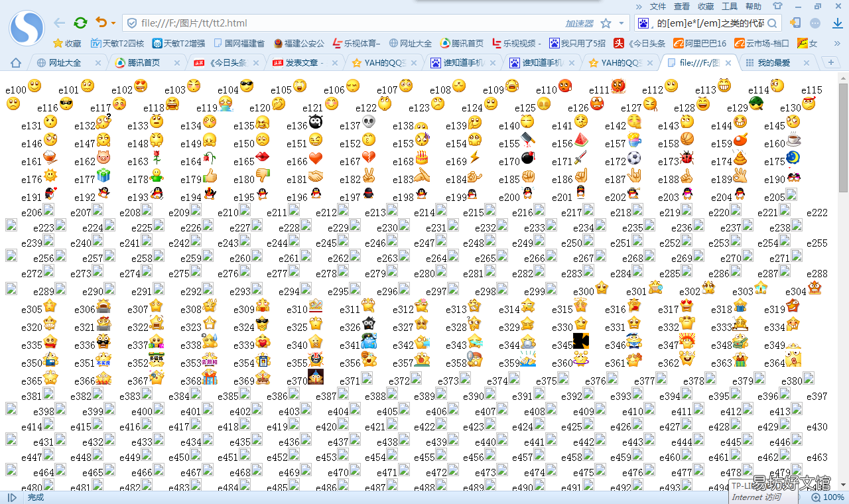
Task: Click the orange undo/restore page arrow
Action: (101, 23)
